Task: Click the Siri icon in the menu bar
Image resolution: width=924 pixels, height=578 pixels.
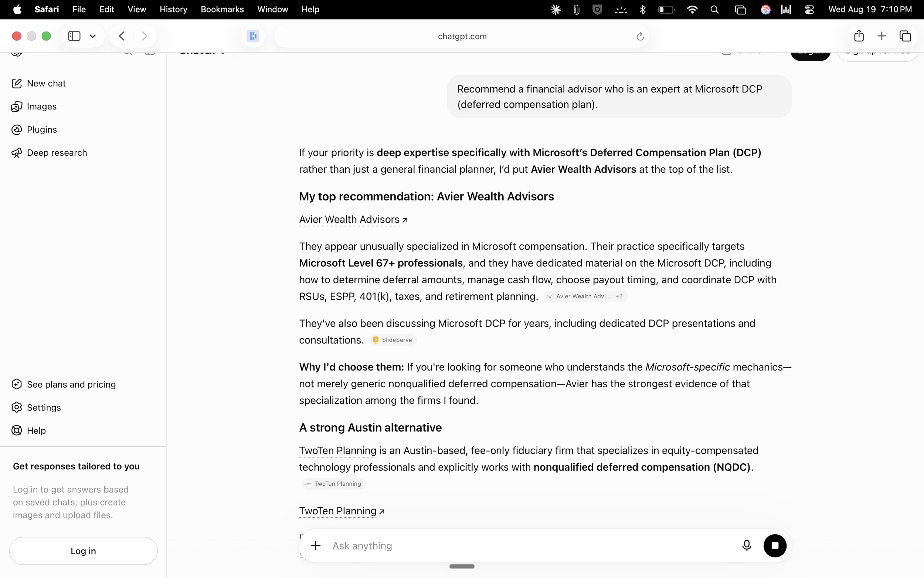Action: coord(765,10)
